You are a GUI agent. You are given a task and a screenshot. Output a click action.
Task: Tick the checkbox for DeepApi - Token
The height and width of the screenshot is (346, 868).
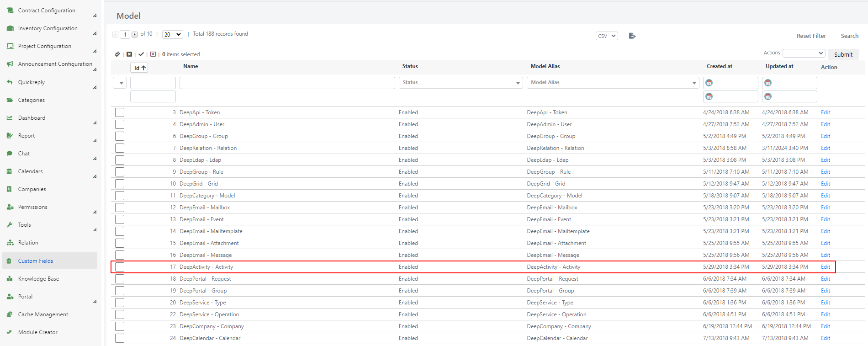coord(120,112)
